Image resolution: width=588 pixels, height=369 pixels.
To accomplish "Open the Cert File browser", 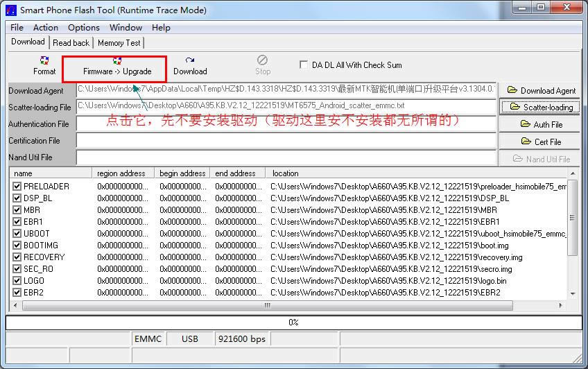I will click(540, 141).
